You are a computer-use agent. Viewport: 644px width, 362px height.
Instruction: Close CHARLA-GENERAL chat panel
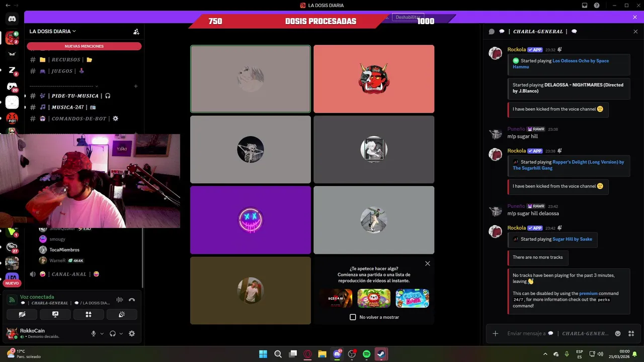pos(635,31)
